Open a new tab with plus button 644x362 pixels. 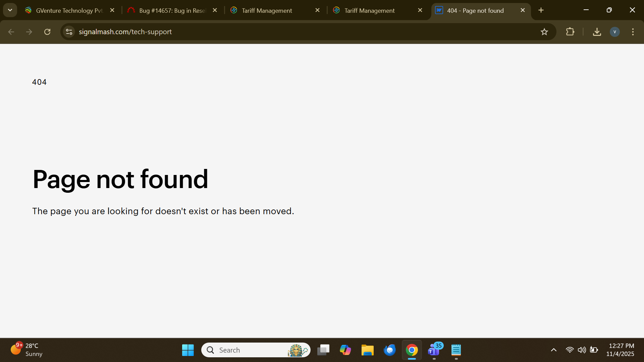tap(541, 10)
